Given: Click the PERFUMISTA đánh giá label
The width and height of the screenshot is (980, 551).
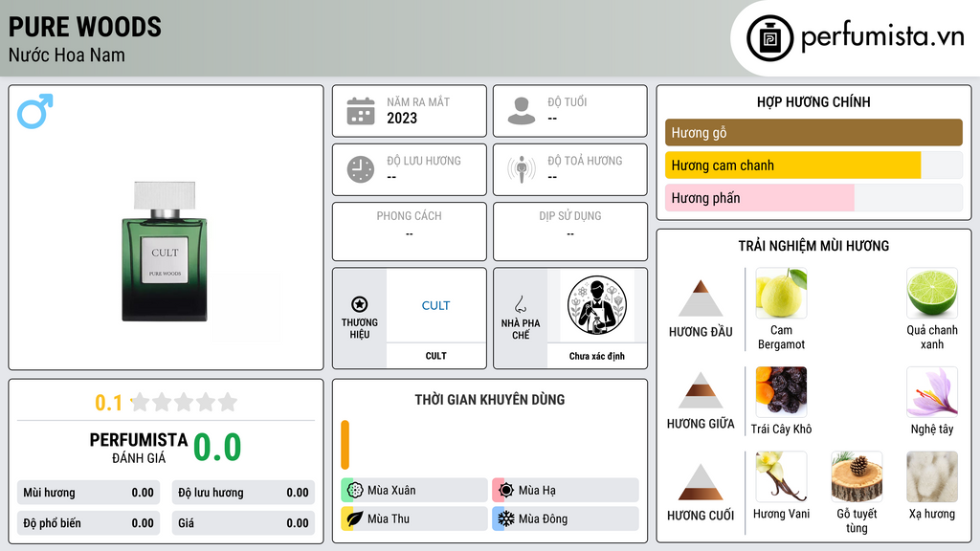Looking at the screenshot, I should [139, 448].
